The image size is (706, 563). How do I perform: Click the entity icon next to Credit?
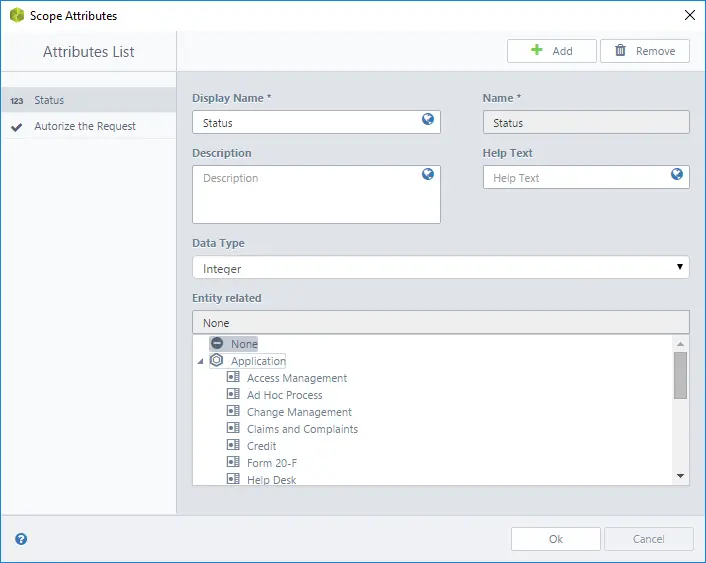click(233, 445)
